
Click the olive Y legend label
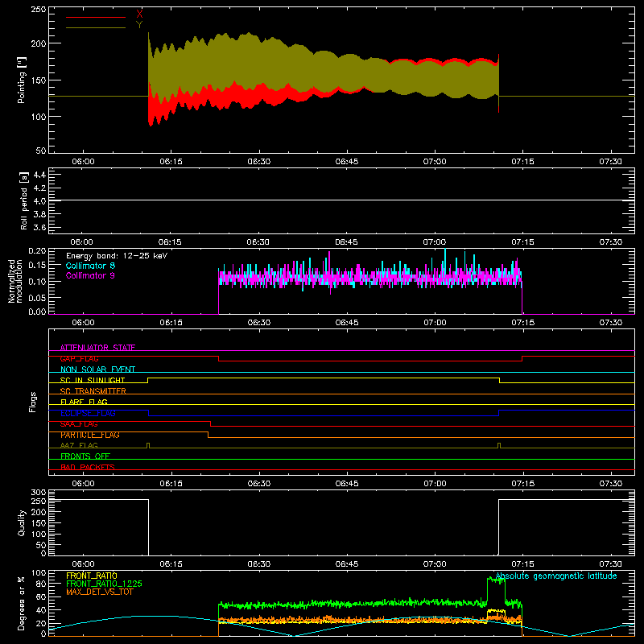point(139,25)
